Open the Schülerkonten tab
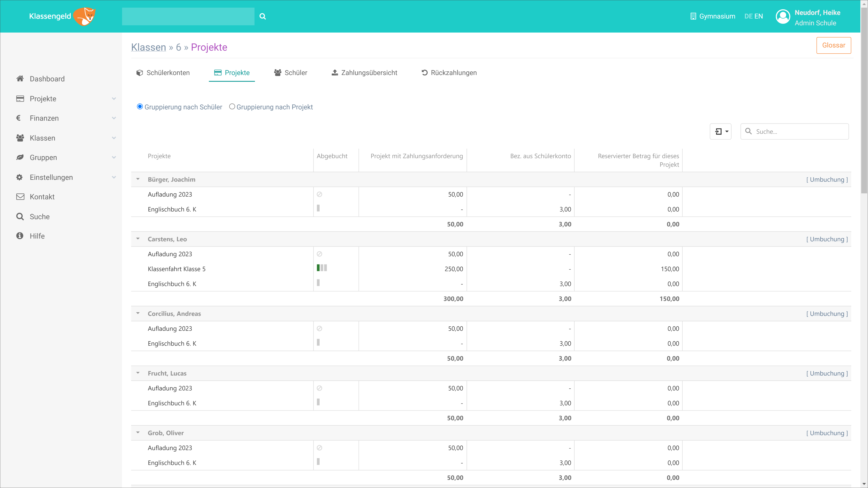The height and width of the screenshot is (488, 868). (163, 73)
